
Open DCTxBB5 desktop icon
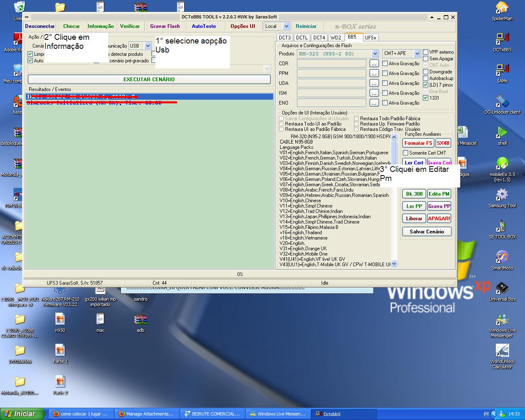[x=502, y=42]
